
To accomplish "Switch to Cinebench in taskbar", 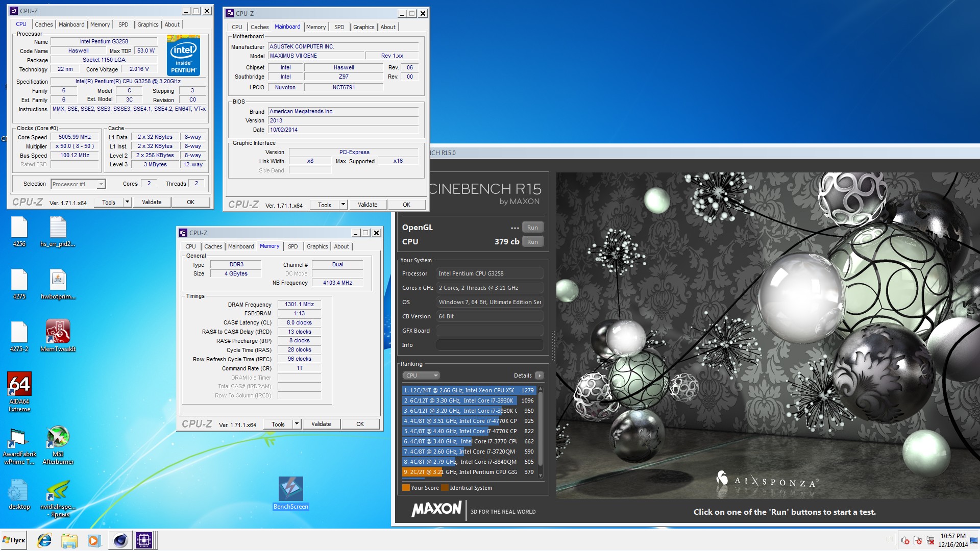I will tap(120, 540).
